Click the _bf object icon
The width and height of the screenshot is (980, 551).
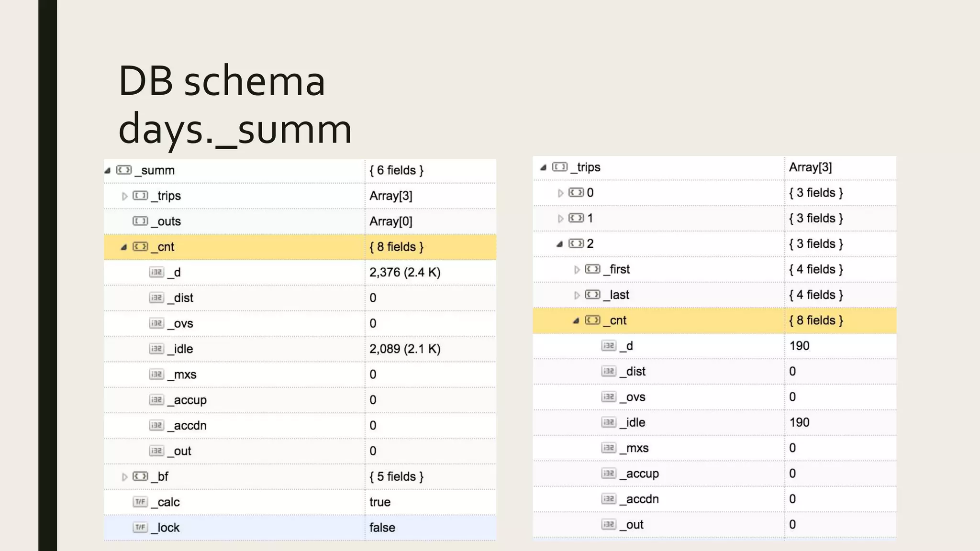click(x=140, y=476)
